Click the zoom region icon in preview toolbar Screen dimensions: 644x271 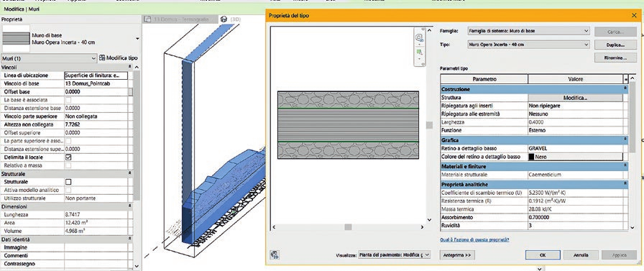tap(419, 52)
